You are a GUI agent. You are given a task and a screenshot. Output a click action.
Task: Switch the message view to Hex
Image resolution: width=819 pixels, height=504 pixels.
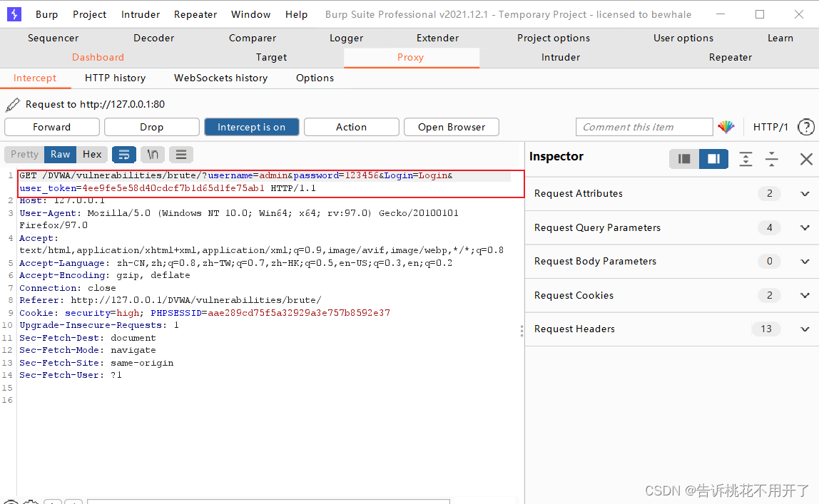92,155
